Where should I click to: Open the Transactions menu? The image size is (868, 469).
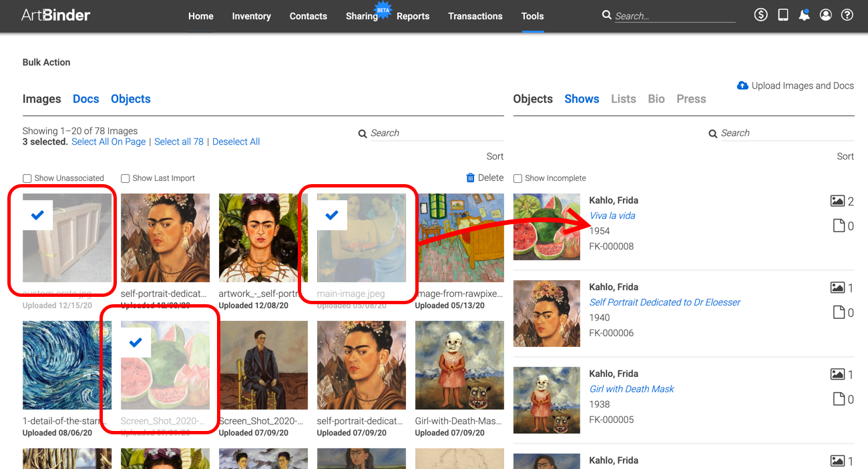click(x=475, y=16)
